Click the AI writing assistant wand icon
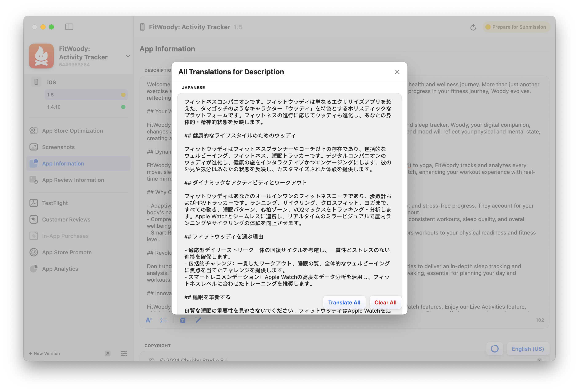Image resolution: width=579 pixels, height=392 pixels. pyautogui.click(x=198, y=320)
